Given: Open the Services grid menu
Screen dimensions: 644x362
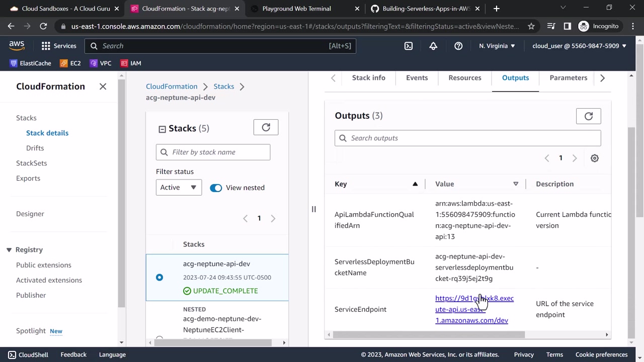Looking at the screenshot, I should coord(59,46).
